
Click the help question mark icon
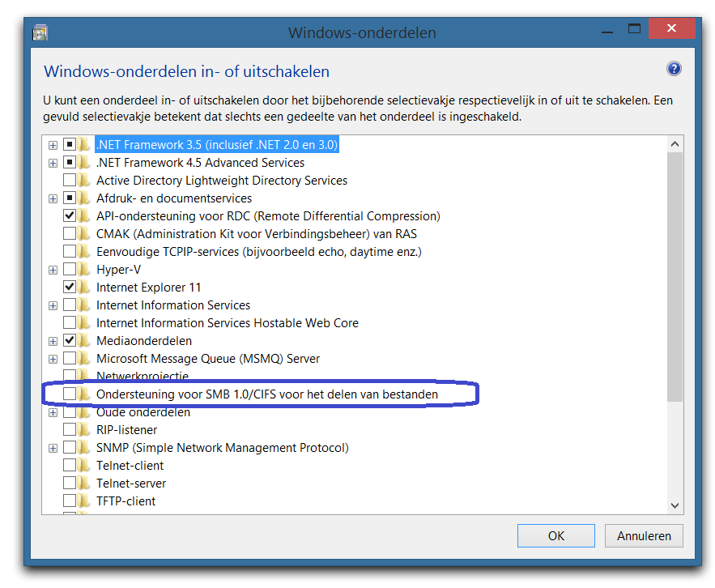[x=674, y=69]
